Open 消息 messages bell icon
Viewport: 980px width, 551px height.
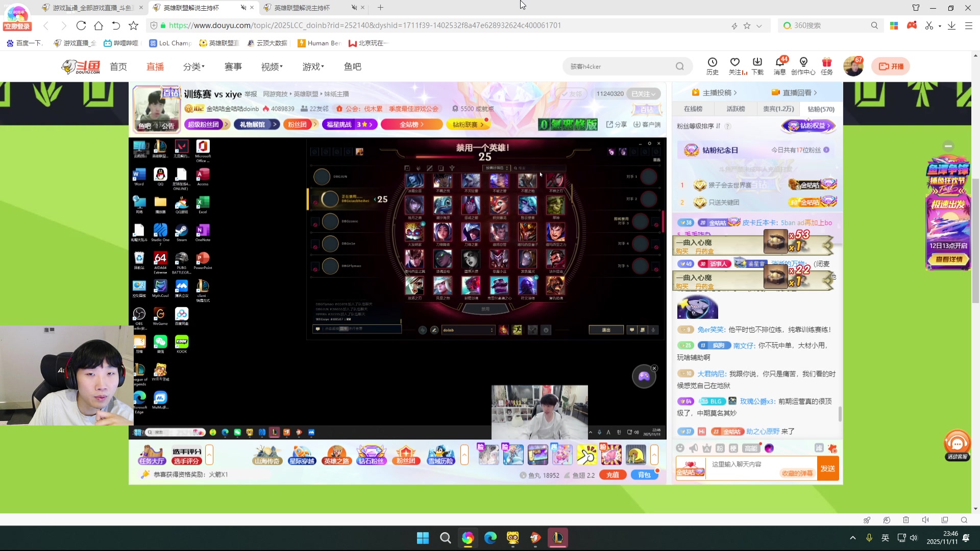pyautogui.click(x=779, y=62)
